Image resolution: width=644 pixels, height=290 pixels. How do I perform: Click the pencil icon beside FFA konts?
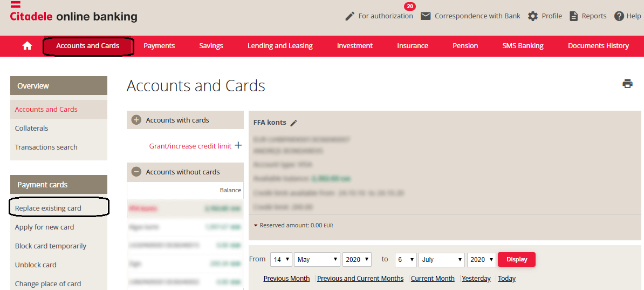(x=294, y=123)
